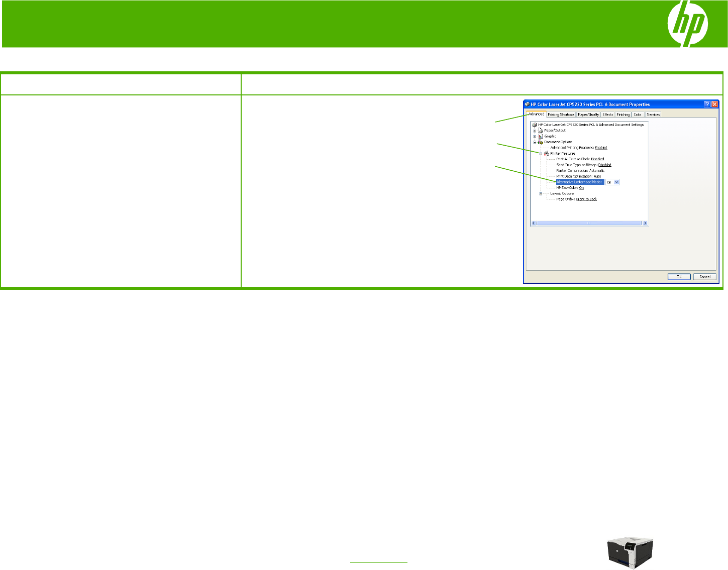The image size is (728, 570).
Task: Click the tree's scroll left arrow
Action: [534, 223]
